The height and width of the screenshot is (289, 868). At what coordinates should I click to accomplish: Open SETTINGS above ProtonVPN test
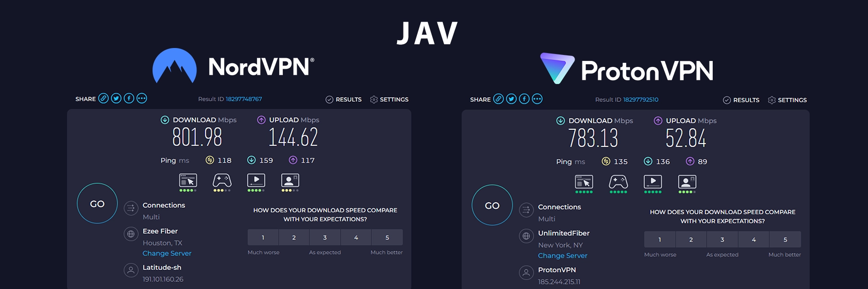pyautogui.click(x=787, y=100)
